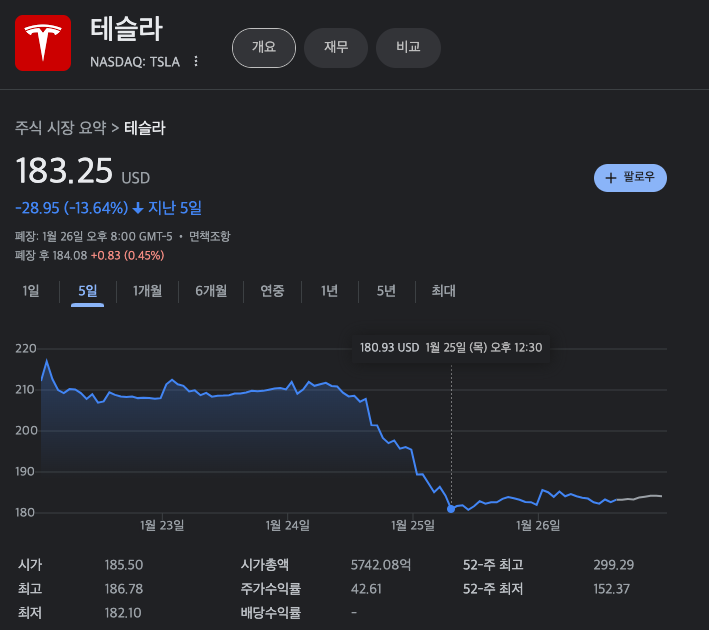Screen dimensions: 709x630
Task: Click the 200 y-axis label
Action: (x=26, y=431)
